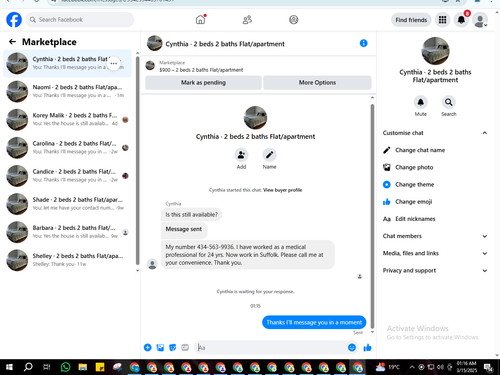Image resolution: width=500 pixels, height=375 pixels.
Task: Open Sticky Notes from the taskbar
Action: coord(100,367)
